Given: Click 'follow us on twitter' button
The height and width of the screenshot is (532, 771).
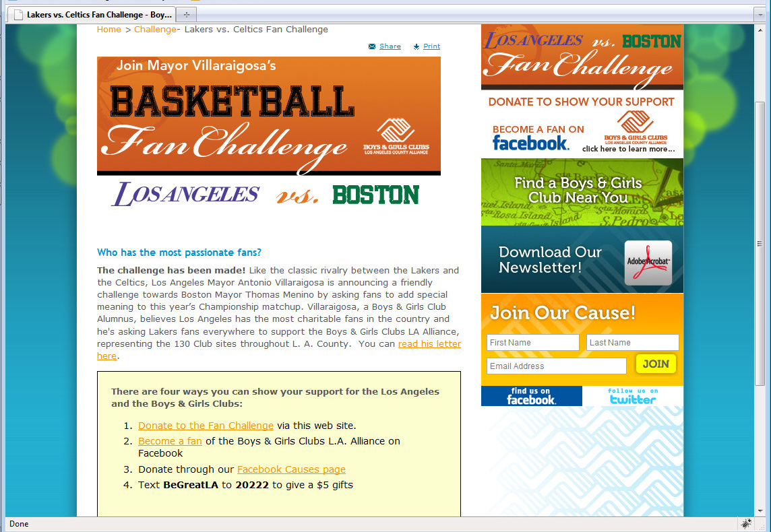Looking at the screenshot, I should [633, 396].
